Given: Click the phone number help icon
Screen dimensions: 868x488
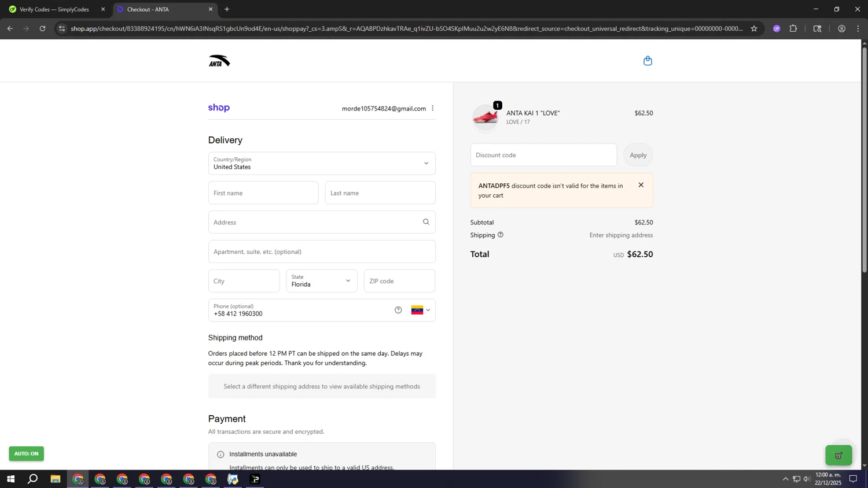Looking at the screenshot, I should coord(398,310).
